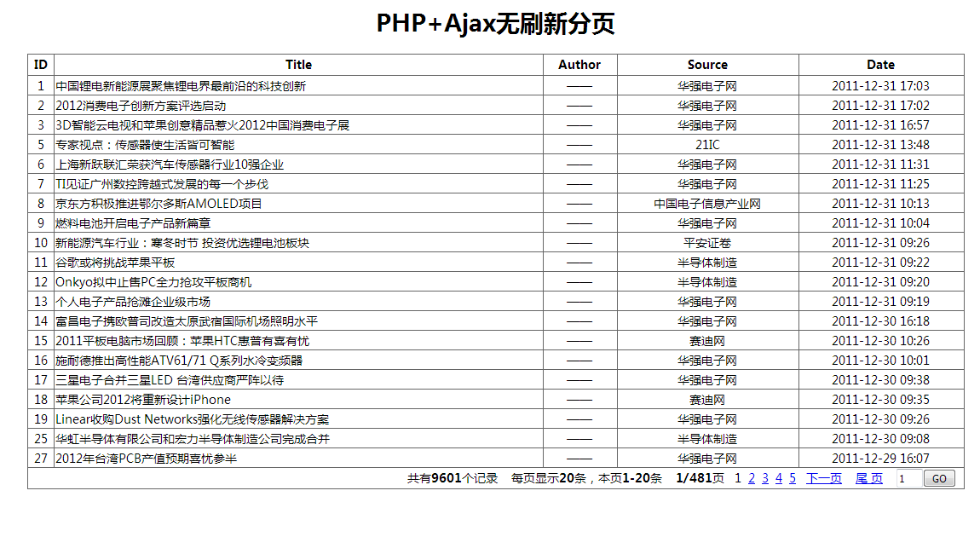Select title Onkyo拟中止售PC全力抢攻平板商机

(153, 282)
